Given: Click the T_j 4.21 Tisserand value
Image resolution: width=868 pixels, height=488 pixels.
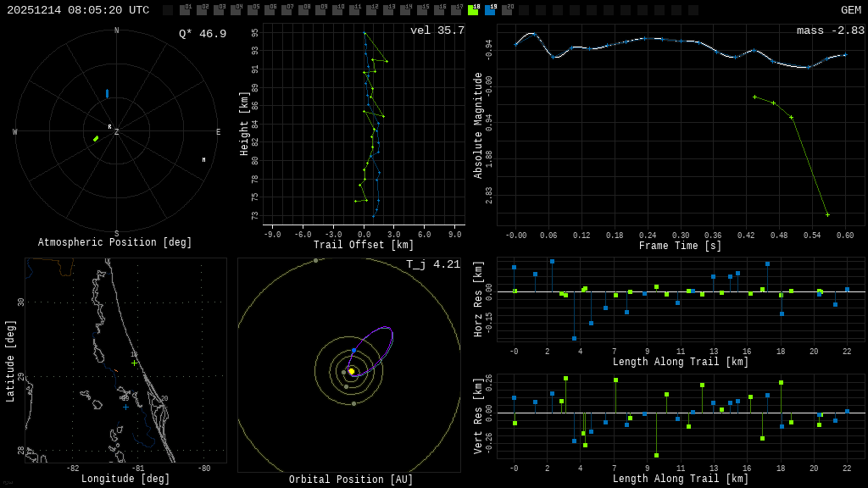Looking at the screenshot, I should coord(432,265).
